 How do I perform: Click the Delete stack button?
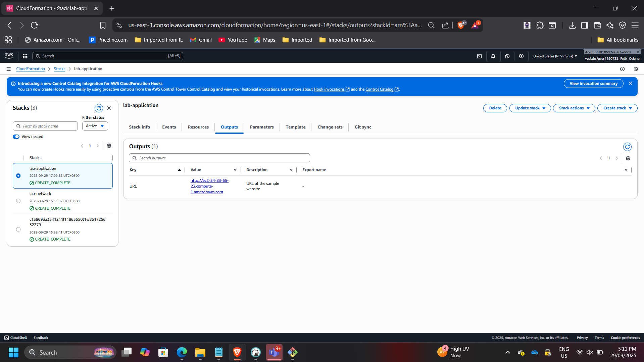click(495, 108)
